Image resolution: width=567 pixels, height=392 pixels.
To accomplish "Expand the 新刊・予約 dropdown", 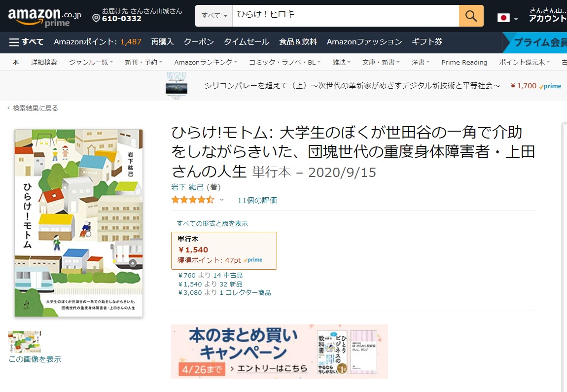I will tap(143, 62).
